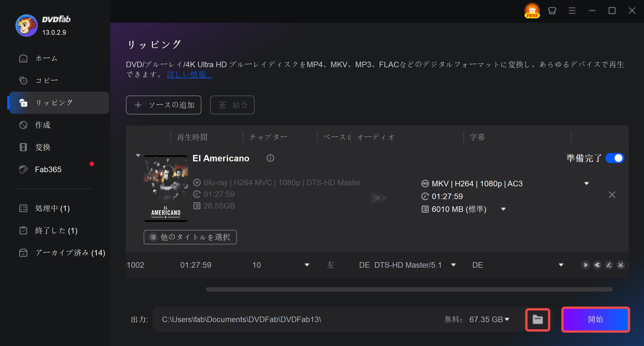Image resolution: width=644 pixels, height=346 pixels.
Task: Click the 26.55GB source size text
Action: click(x=219, y=206)
